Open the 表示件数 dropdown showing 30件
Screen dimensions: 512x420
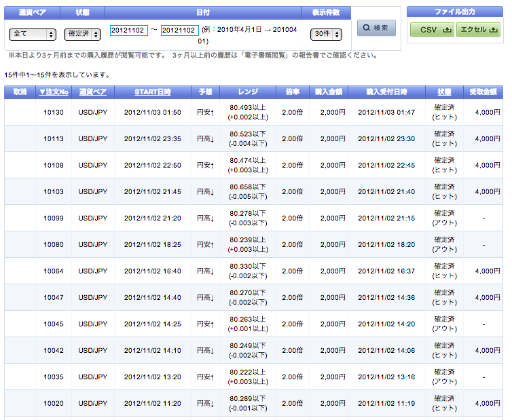click(326, 35)
